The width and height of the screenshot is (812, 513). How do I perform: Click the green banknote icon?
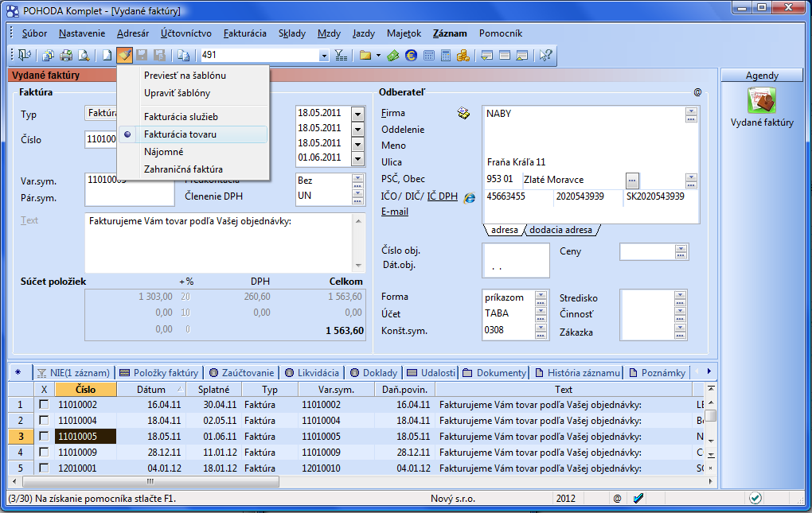coord(393,55)
